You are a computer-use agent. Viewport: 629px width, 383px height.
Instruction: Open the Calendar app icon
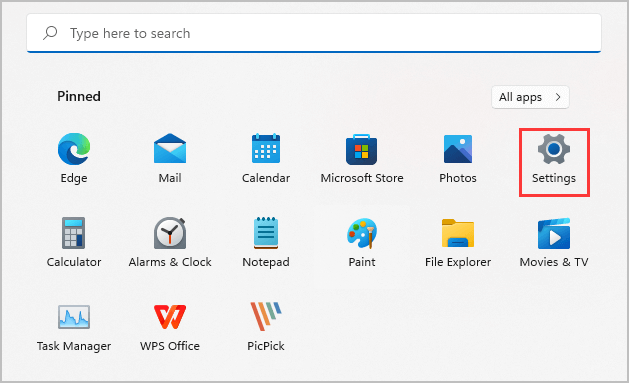pos(266,148)
